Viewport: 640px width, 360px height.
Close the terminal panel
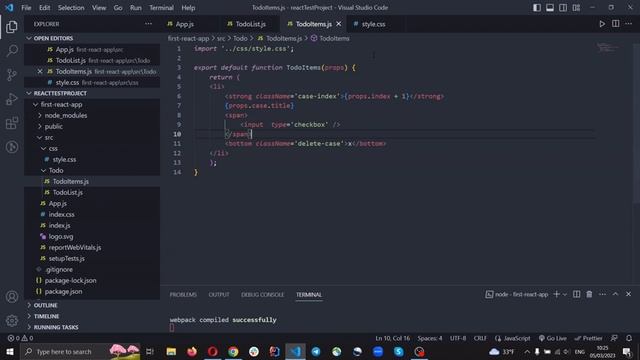[x=629, y=294]
